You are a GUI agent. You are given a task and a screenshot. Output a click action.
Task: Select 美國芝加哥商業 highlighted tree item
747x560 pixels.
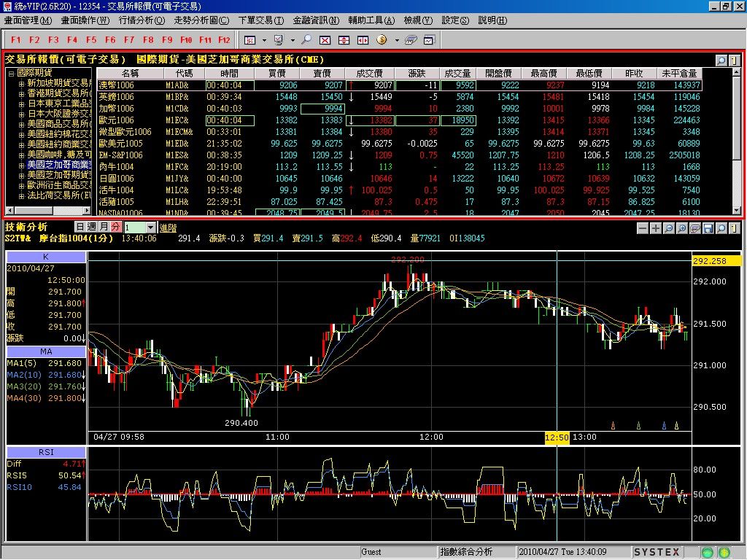58,165
